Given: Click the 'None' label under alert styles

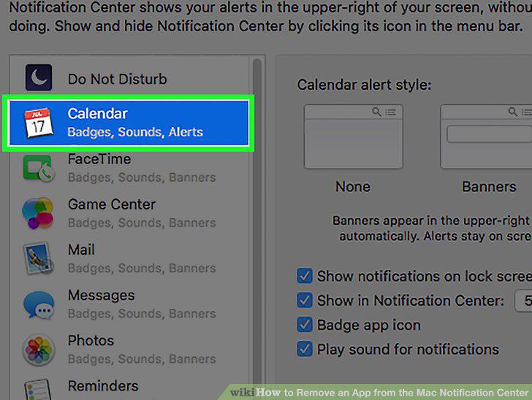Looking at the screenshot, I should (353, 187).
